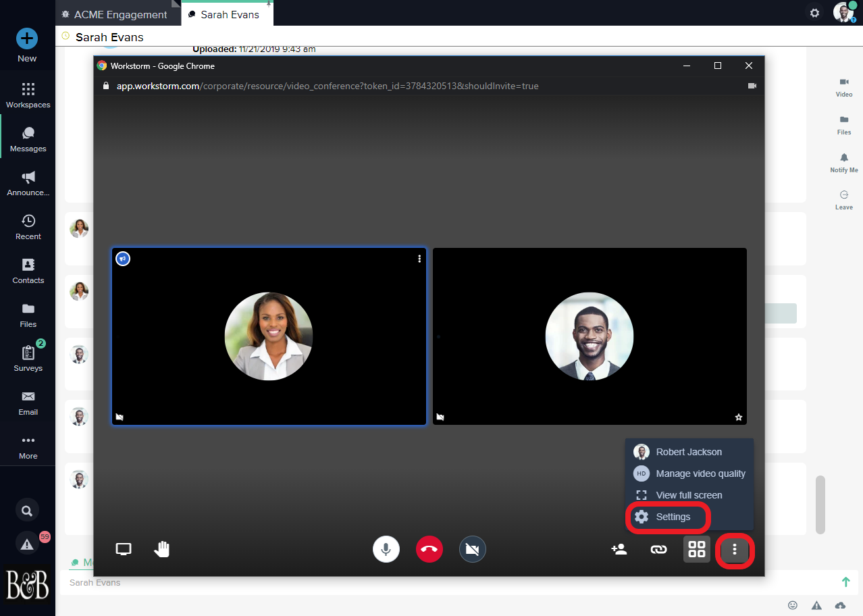863x616 pixels.
Task: Click the site lock icon in Chrome
Action: click(x=105, y=86)
